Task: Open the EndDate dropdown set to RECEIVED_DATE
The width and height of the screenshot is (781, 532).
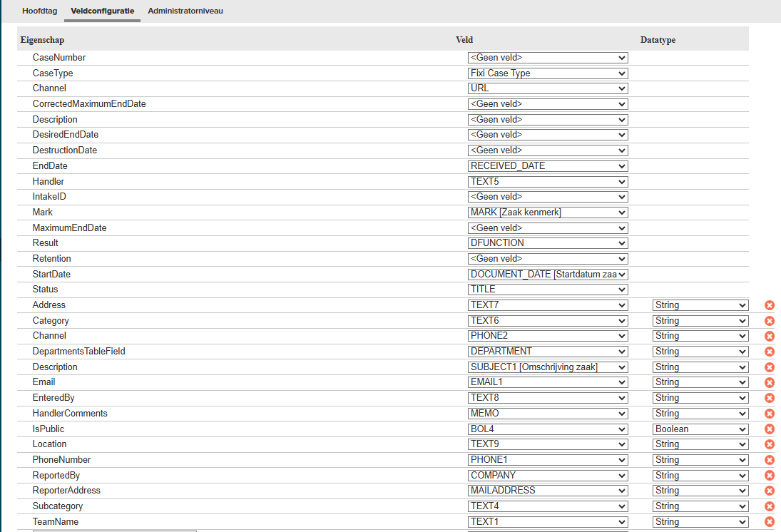Action: pyautogui.click(x=548, y=166)
